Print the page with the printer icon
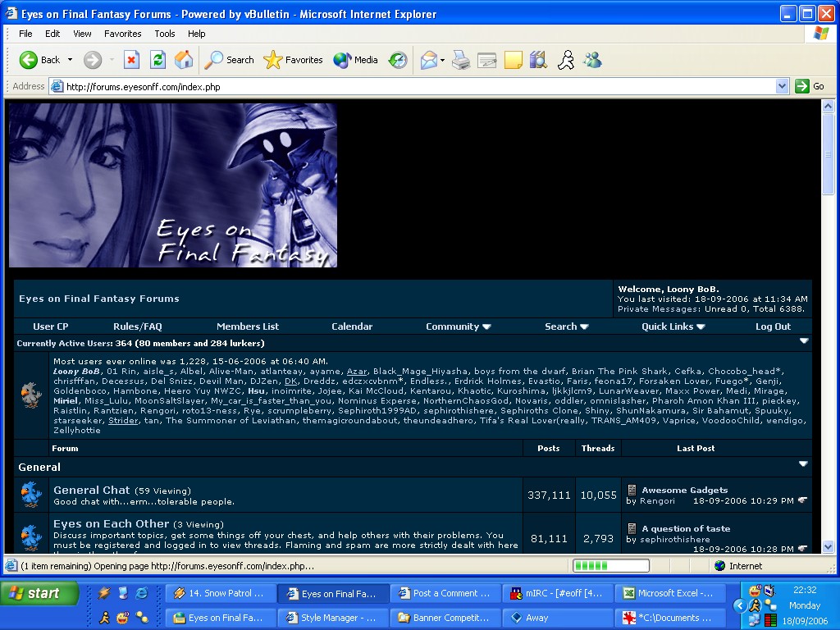 point(461,60)
